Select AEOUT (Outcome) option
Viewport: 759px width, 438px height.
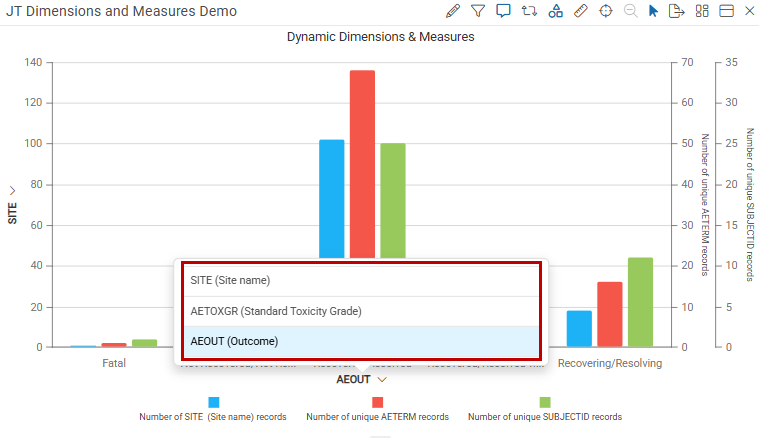[x=362, y=341]
